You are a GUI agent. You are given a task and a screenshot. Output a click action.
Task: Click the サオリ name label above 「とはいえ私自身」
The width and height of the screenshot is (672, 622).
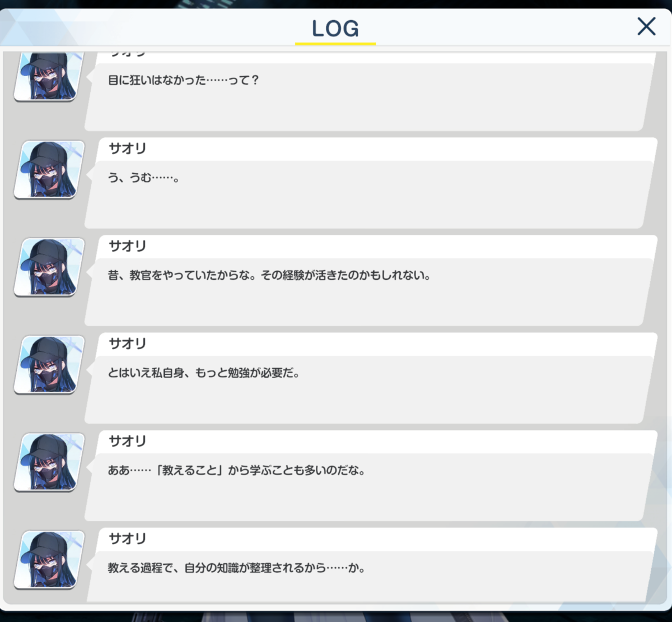(x=127, y=344)
